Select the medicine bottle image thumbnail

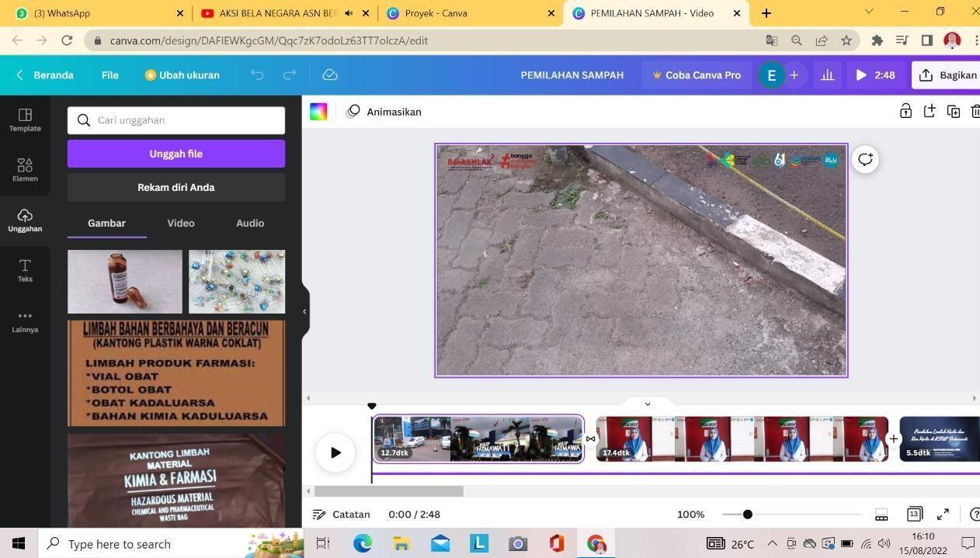point(125,282)
